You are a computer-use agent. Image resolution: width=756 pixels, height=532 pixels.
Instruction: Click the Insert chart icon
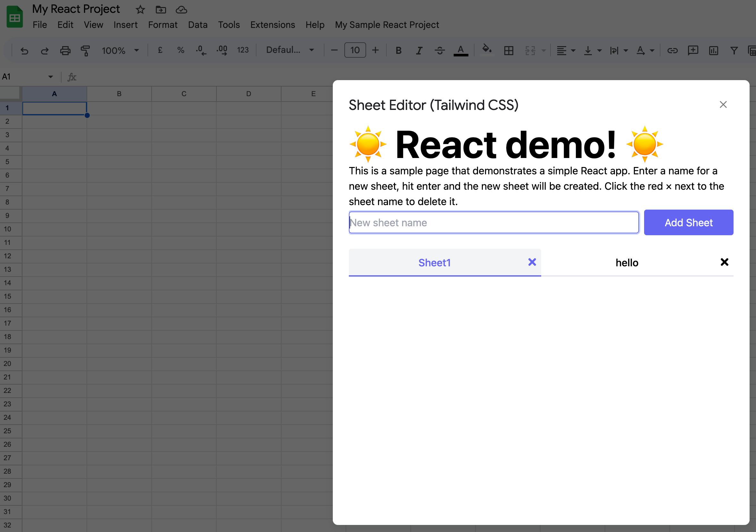(714, 50)
